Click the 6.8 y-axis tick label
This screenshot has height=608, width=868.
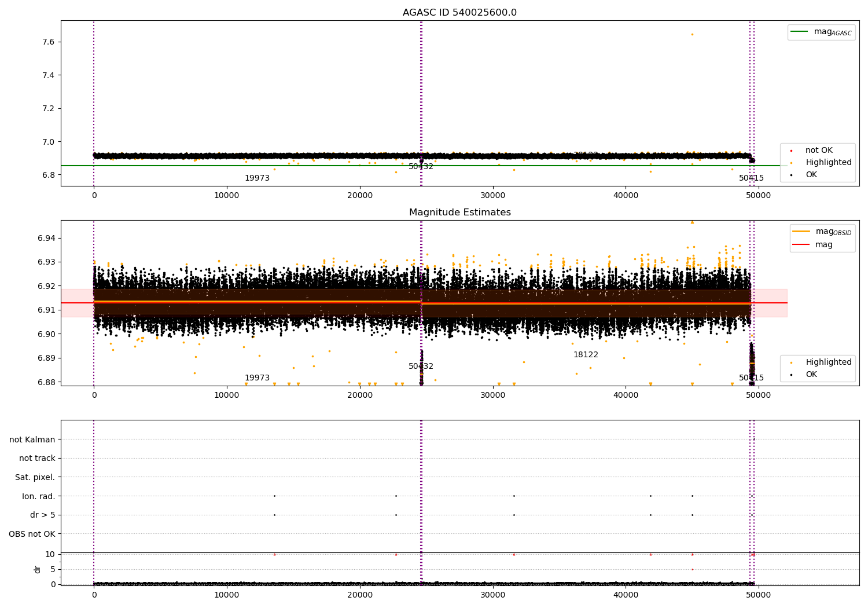point(49,175)
